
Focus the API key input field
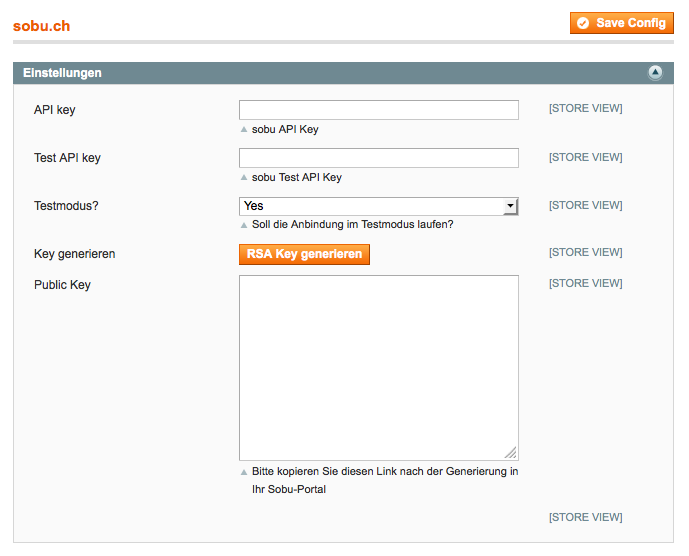click(379, 110)
